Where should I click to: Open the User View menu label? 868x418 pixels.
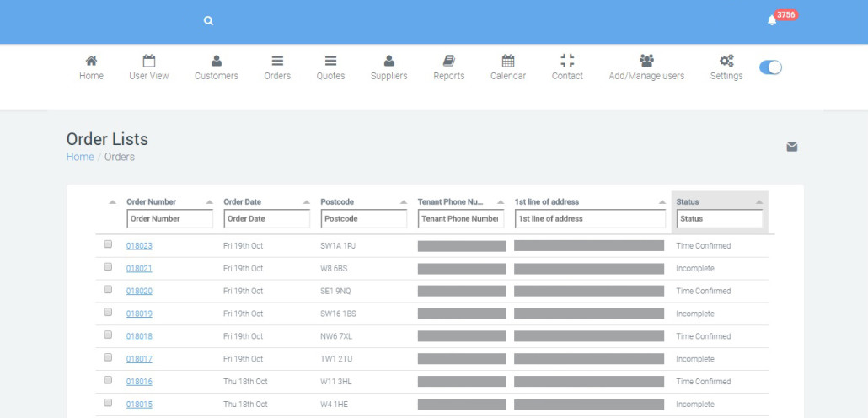tap(149, 76)
